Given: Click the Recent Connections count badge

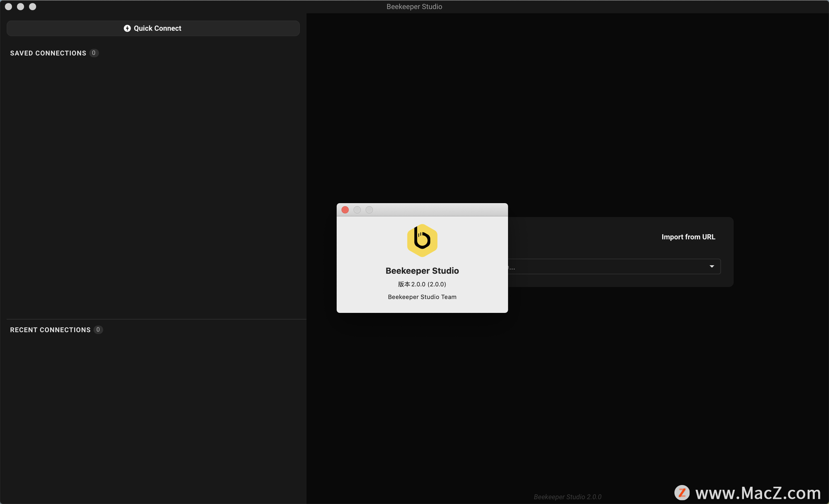Looking at the screenshot, I should click(x=98, y=330).
